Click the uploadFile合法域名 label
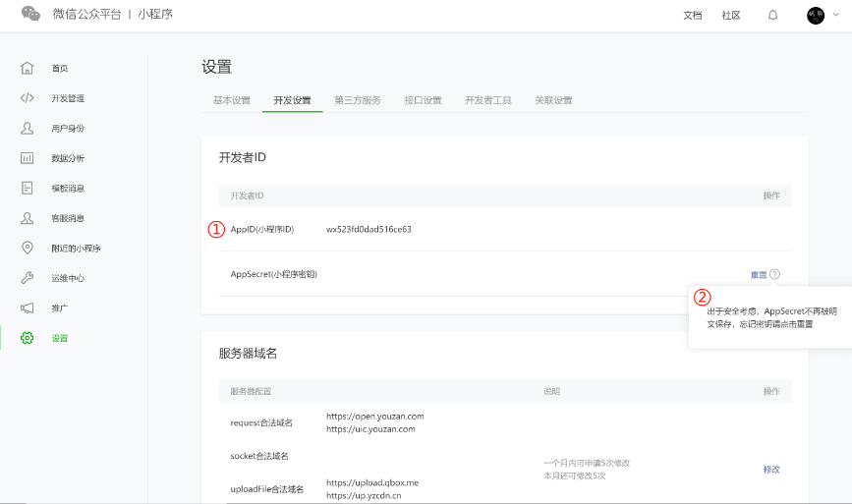Image resolution: width=852 pixels, height=504 pixels. (266, 489)
